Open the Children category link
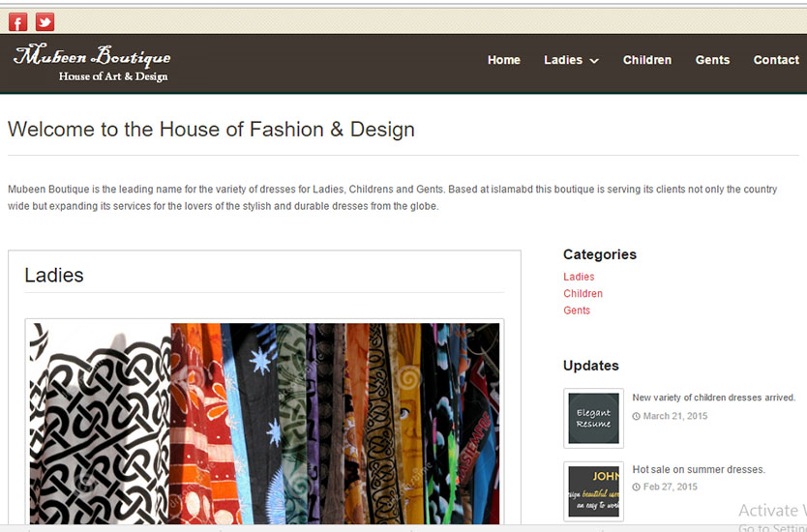807x532 pixels. click(583, 293)
